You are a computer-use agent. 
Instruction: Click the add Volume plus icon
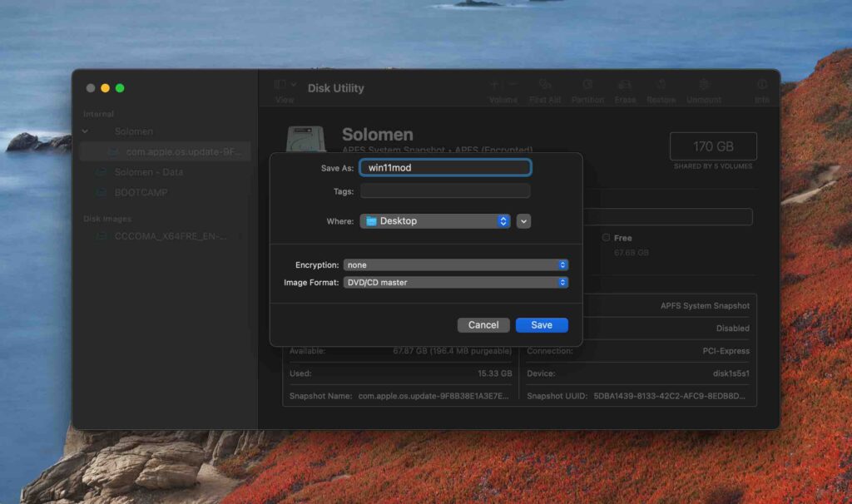point(494,85)
